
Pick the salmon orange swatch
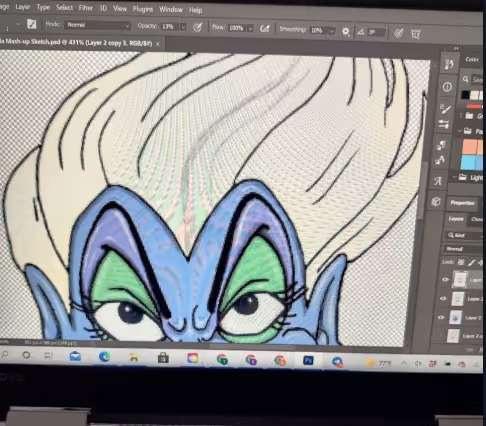[x=470, y=147]
